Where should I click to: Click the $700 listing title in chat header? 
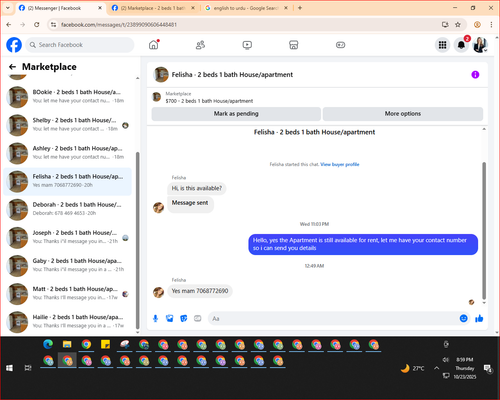(209, 101)
